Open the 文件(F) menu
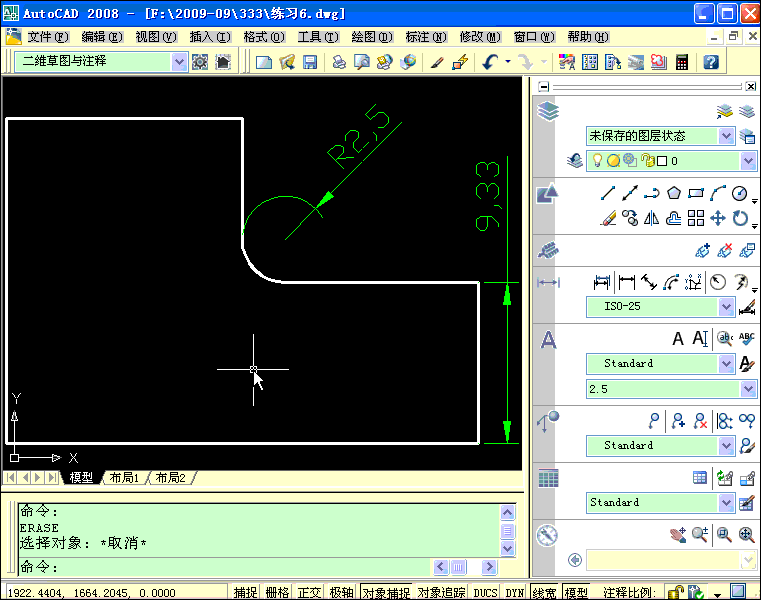 click(x=48, y=37)
